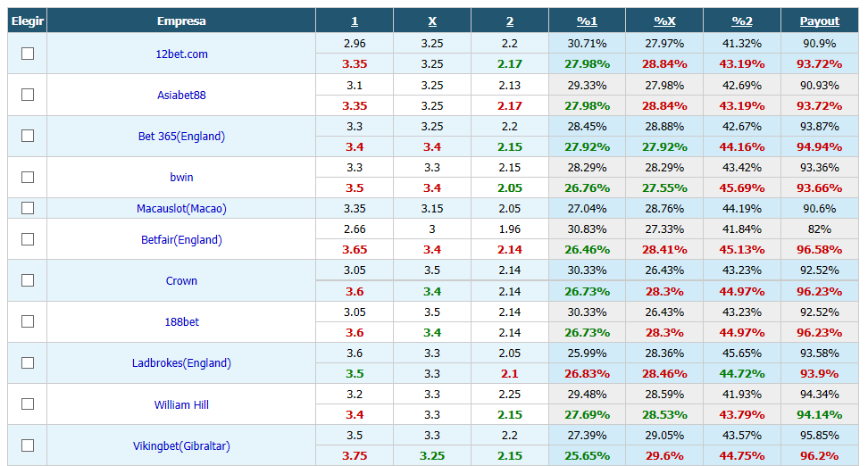Toggle the bwin row checkbox
868x466 pixels.
coord(28,177)
